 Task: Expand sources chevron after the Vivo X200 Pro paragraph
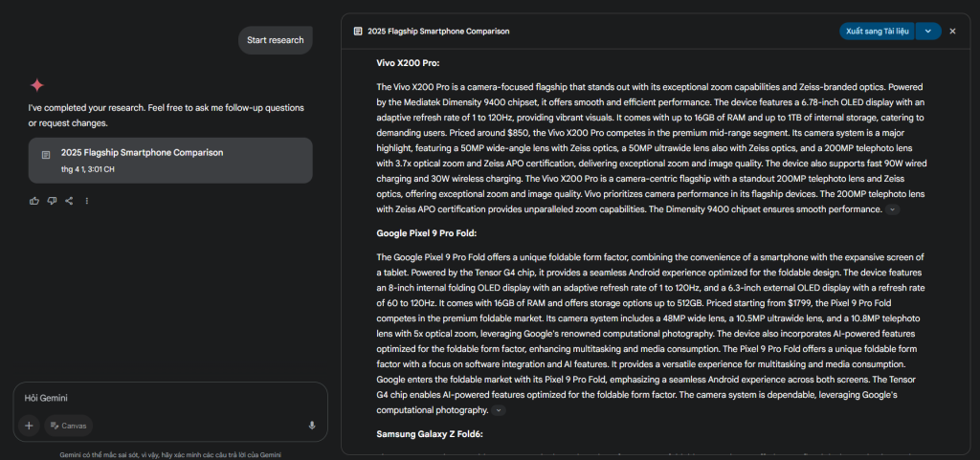click(x=893, y=209)
